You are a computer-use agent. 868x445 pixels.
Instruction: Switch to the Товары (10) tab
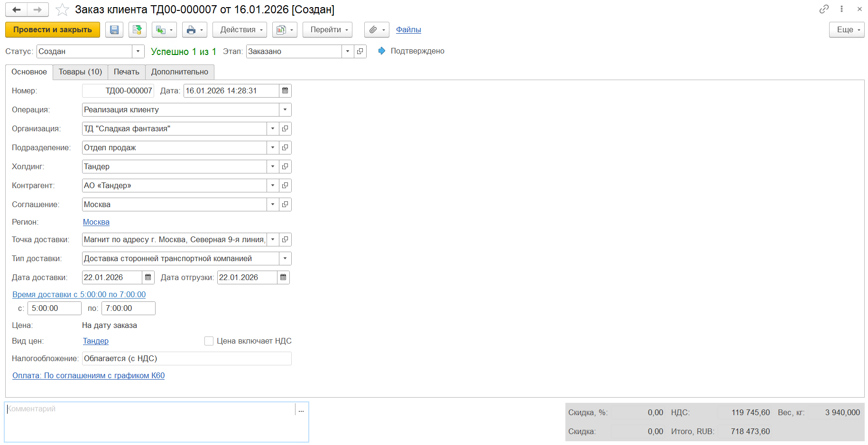click(x=80, y=72)
